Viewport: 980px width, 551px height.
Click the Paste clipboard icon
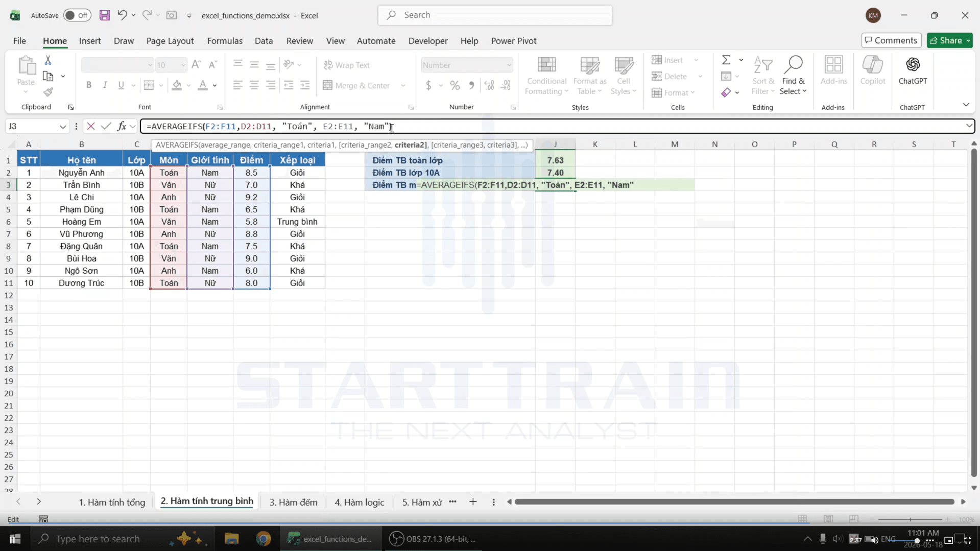pyautogui.click(x=26, y=66)
